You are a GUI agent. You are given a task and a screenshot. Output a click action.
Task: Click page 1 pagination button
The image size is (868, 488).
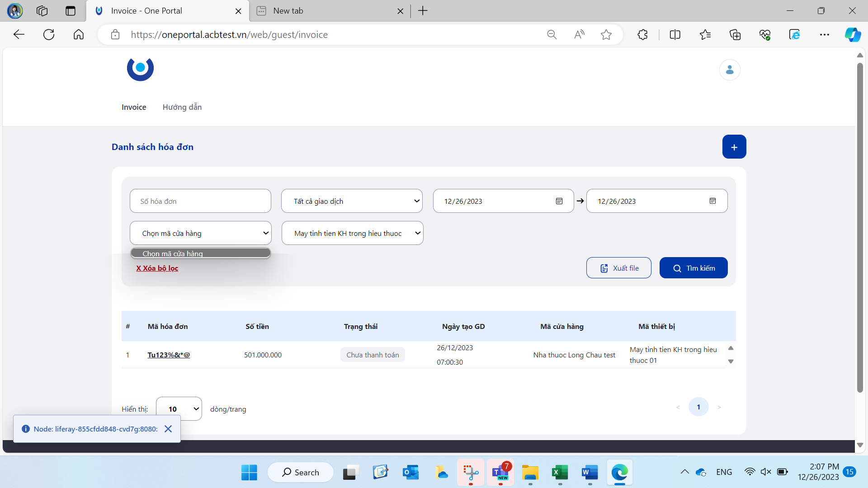(x=698, y=407)
